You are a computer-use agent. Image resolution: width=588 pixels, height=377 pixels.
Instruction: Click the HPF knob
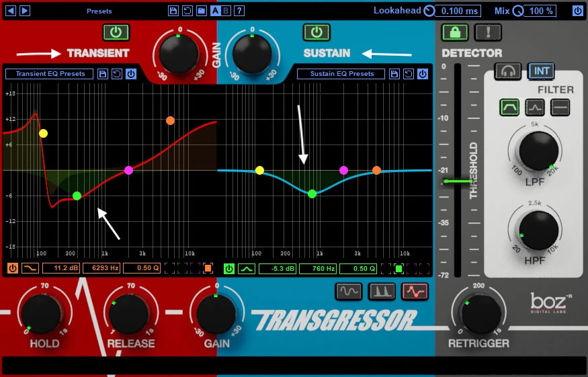[538, 230]
